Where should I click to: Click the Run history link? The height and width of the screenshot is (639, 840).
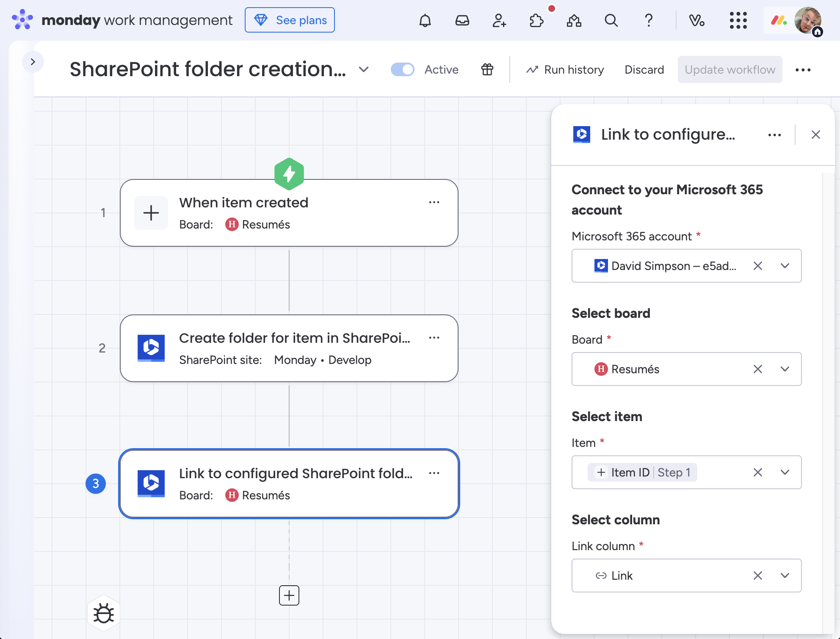pos(565,69)
